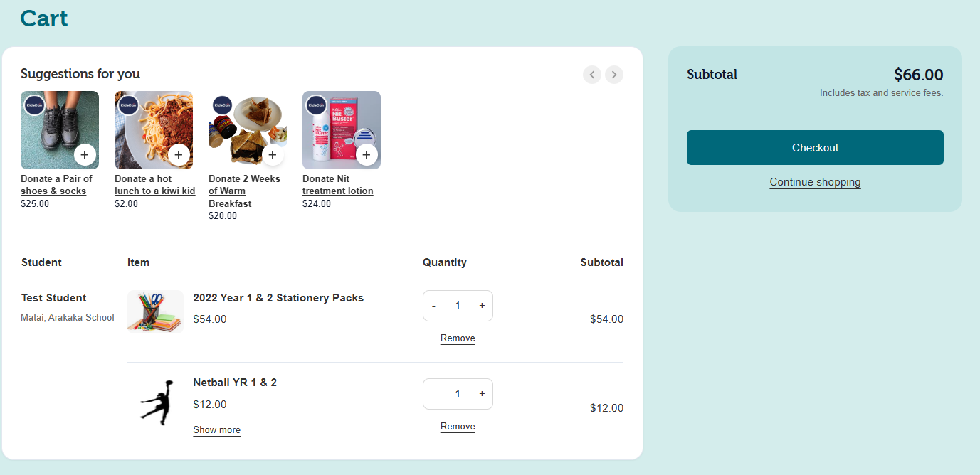
Task: Add Nit treatment lotion via plus icon
Action: [366, 154]
